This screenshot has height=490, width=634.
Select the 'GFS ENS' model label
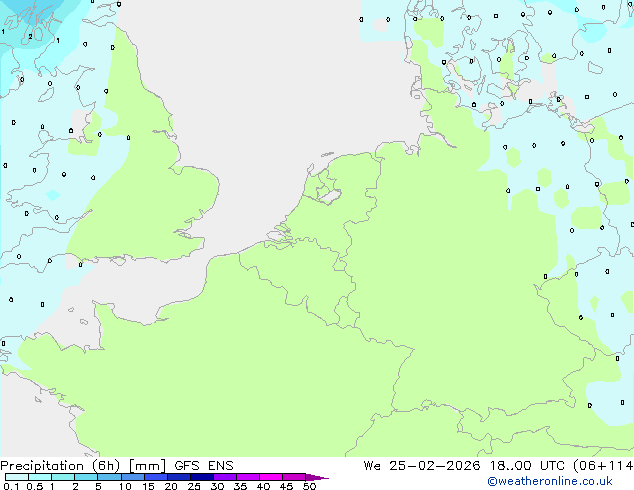204,466
